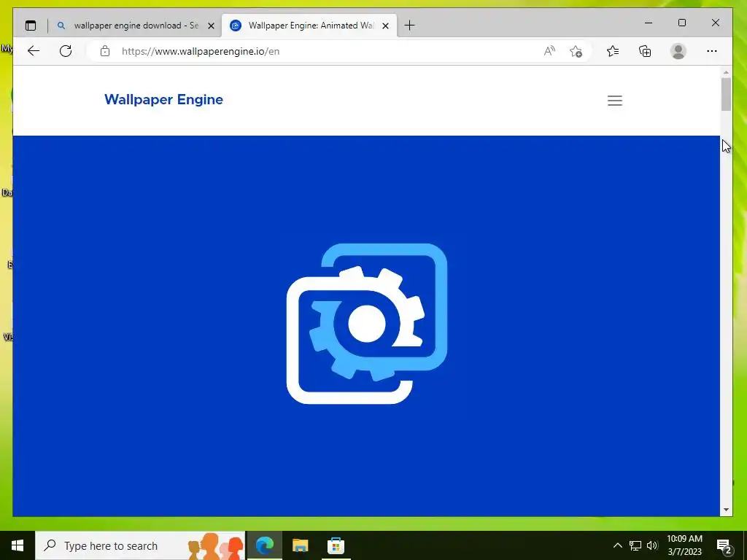The image size is (747, 560).
Task: Click the taskbar search box
Action: (x=140, y=545)
